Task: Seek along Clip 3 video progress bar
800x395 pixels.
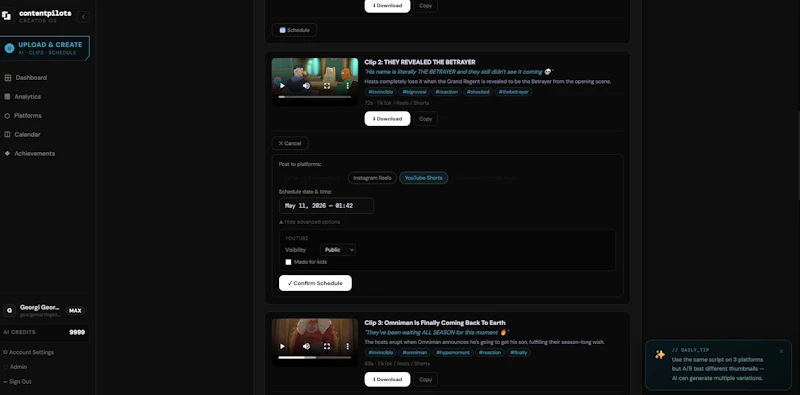Action: point(315,357)
